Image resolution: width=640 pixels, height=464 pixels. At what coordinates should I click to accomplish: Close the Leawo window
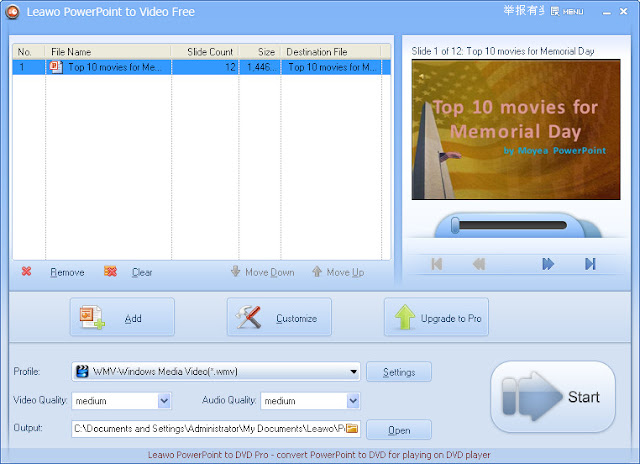(x=623, y=11)
